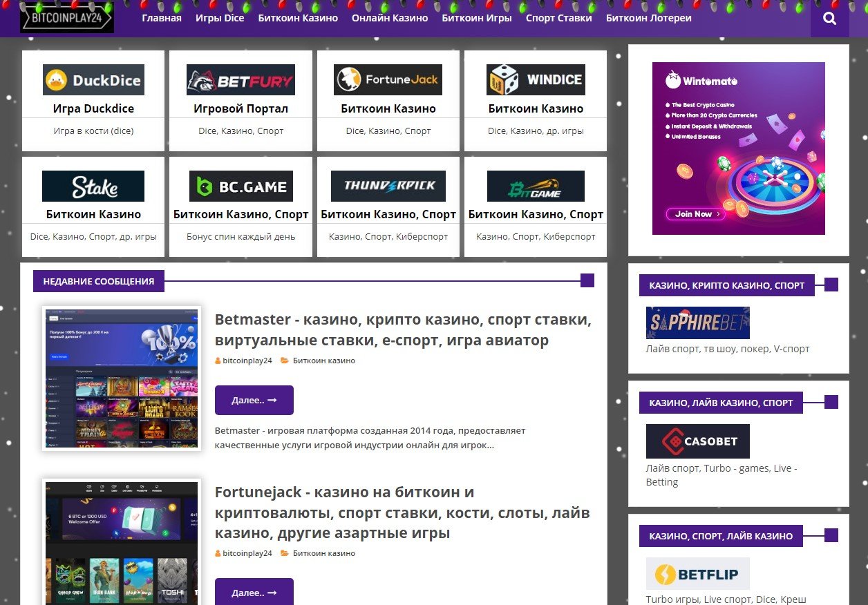Click Биткоин казино category on Fortunejack post
This screenshot has height=605, width=868.
(324, 553)
